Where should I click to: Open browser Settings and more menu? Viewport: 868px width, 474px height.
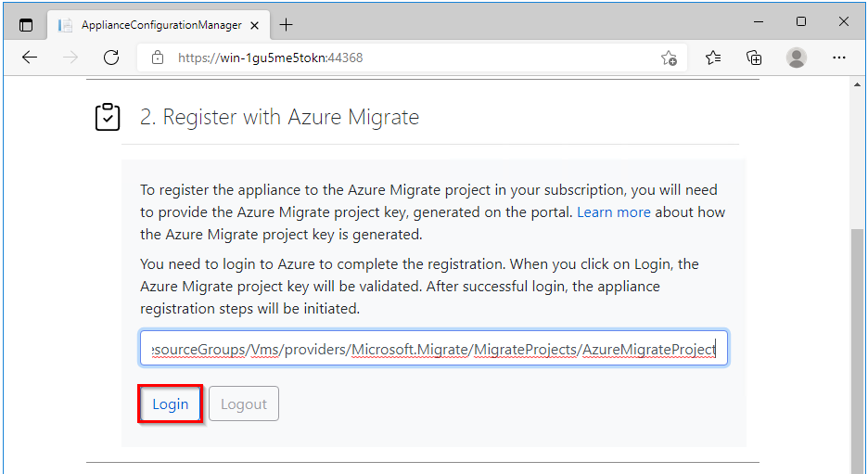pos(839,58)
